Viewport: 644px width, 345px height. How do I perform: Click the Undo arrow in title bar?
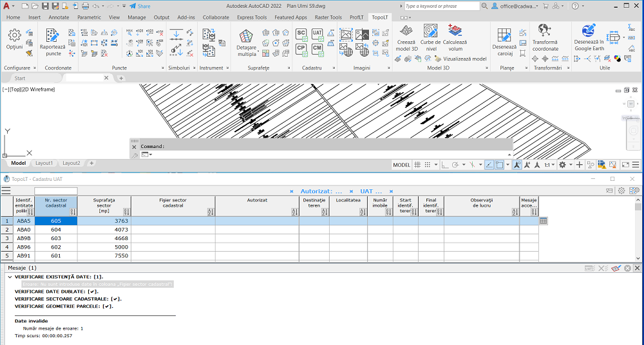pyautogui.click(x=96, y=6)
